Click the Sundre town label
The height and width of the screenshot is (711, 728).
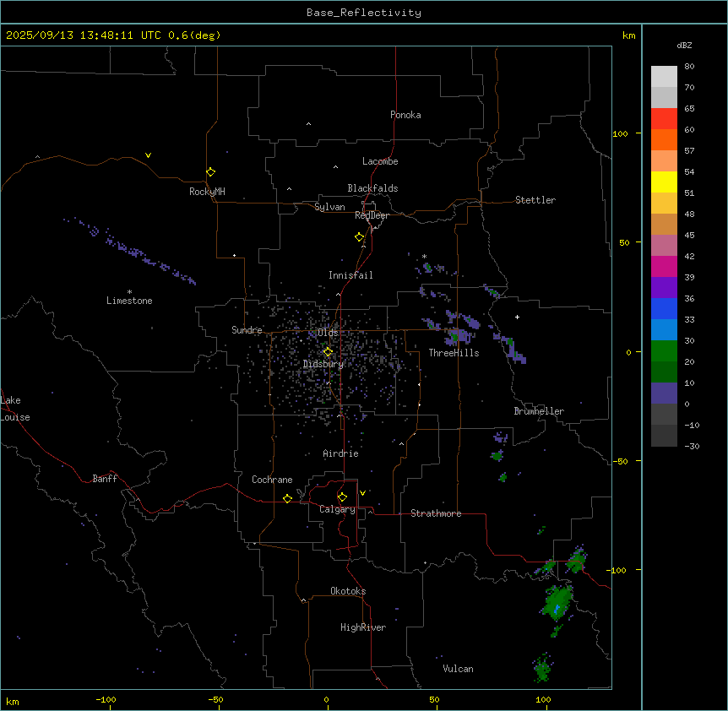coord(247,330)
